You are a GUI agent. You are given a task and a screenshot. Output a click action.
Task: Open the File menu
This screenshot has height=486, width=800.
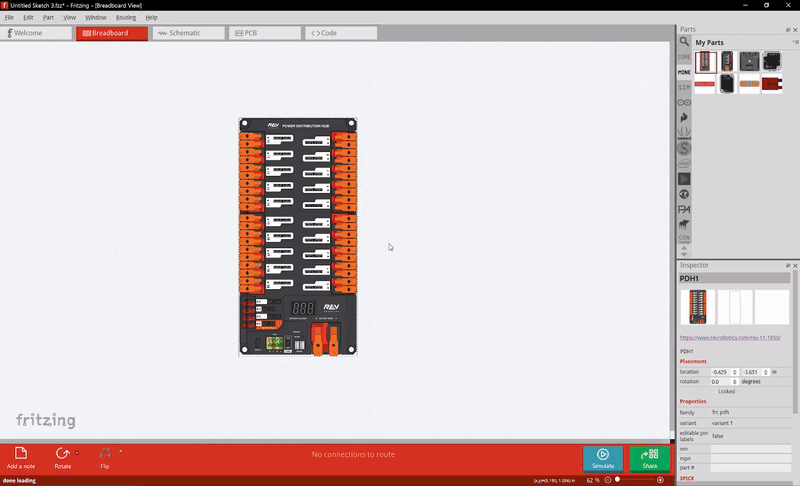click(x=9, y=17)
